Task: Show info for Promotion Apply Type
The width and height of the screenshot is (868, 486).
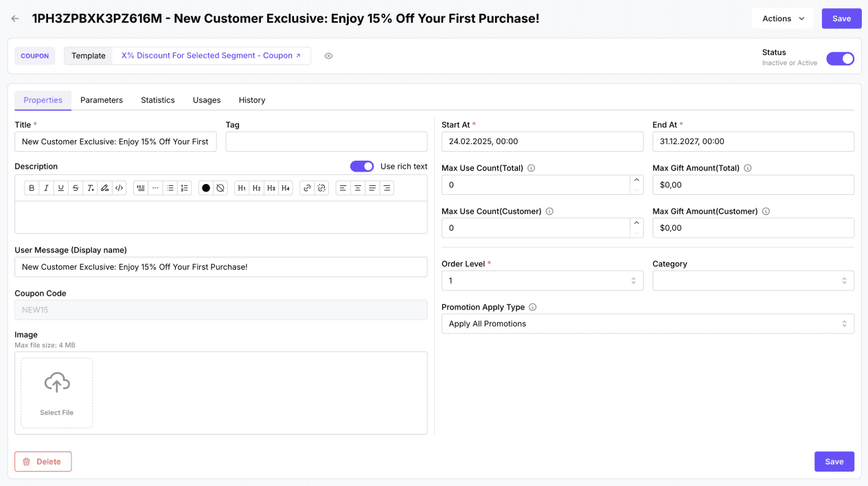Action: 533,308
